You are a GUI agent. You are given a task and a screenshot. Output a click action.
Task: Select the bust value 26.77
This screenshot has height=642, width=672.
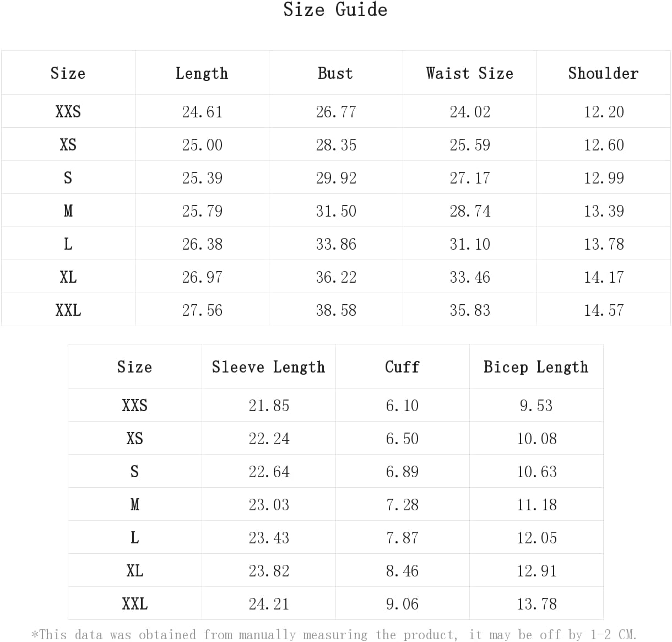(x=336, y=112)
